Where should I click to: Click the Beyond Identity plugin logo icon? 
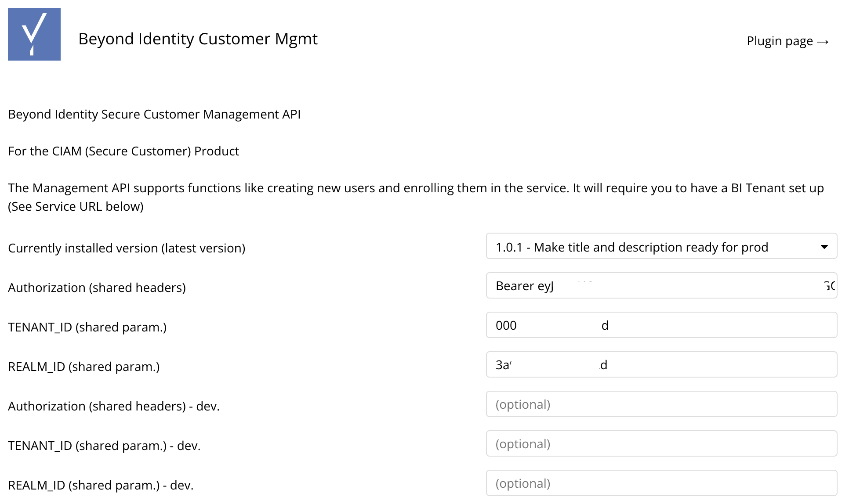[34, 34]
